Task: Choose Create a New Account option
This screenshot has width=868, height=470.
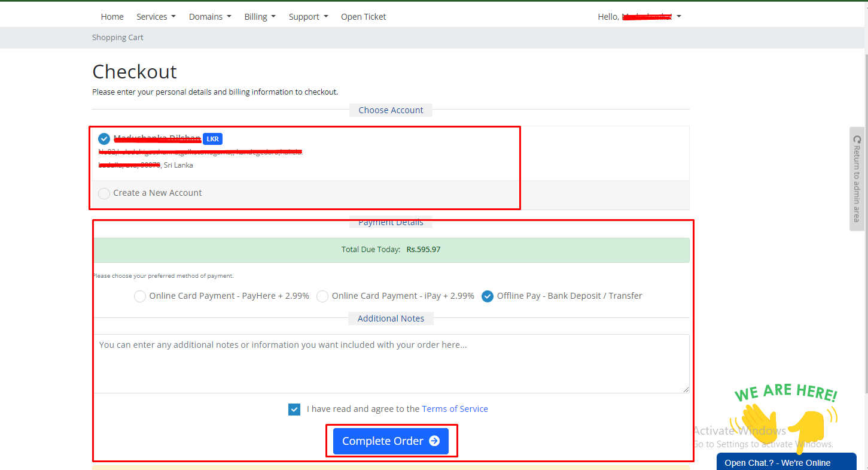Action: pos(104,193)
